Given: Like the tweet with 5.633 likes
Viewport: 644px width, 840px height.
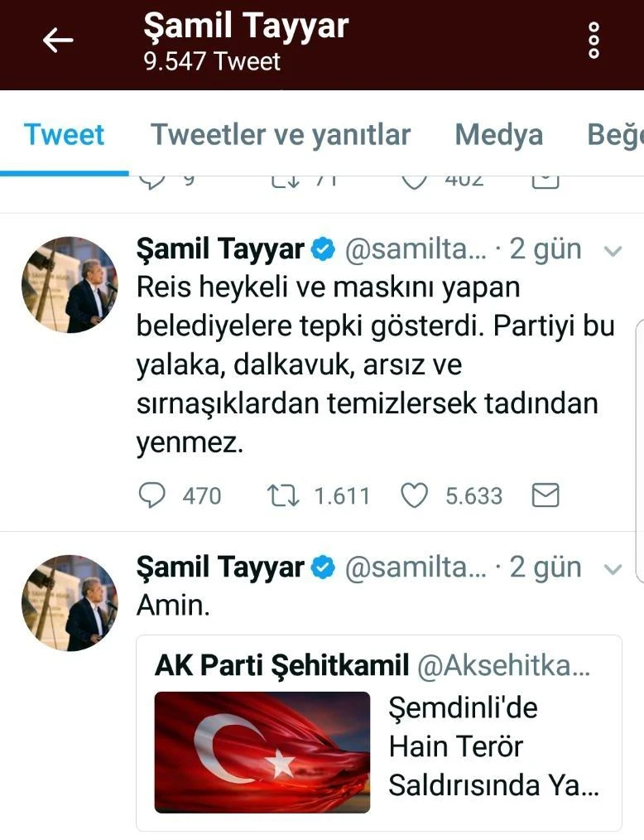Looking at the screenshot, I should pyautogui.click(x=414, y=495).
